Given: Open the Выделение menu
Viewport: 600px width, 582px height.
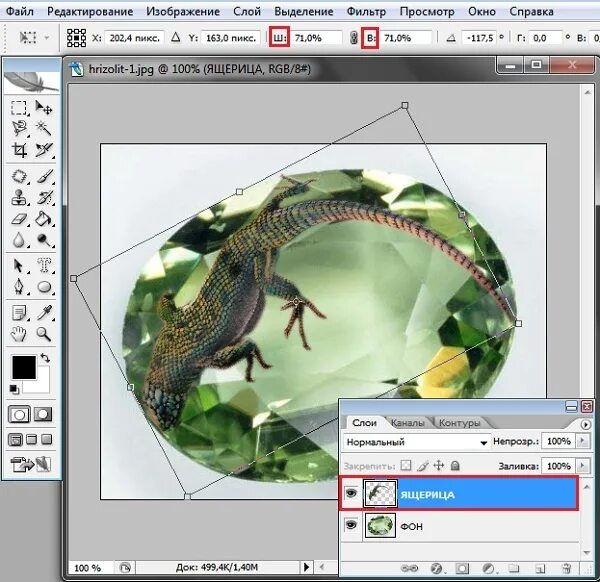Looking at the screenshot, I should 303,11.
